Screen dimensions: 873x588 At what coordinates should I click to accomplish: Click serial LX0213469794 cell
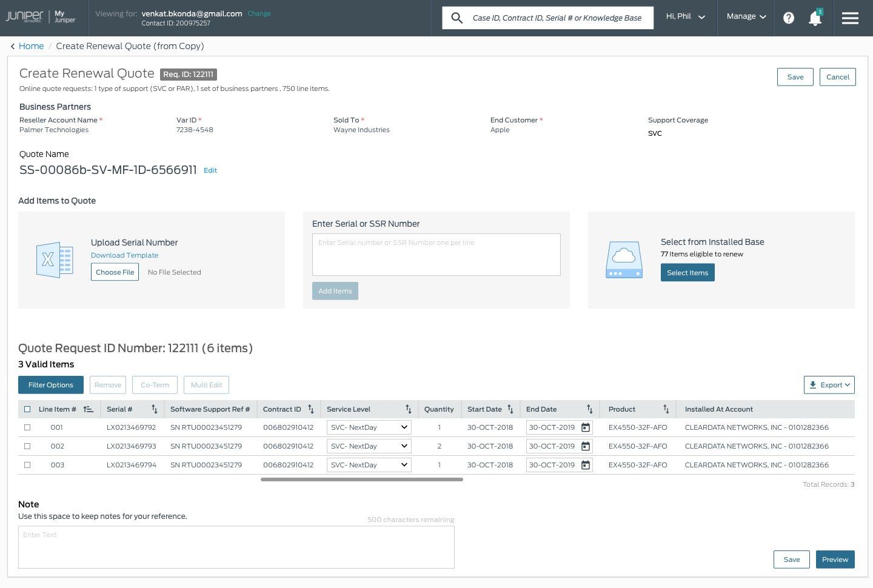pos(131,465)
